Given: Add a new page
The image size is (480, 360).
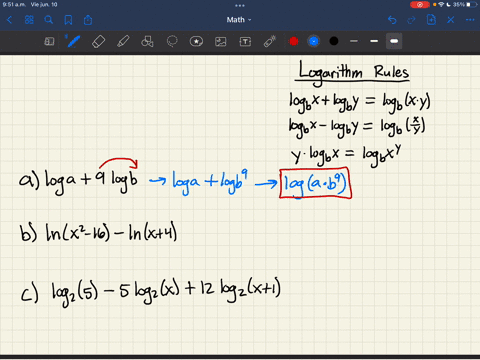Looking at the screenshot, I should [x=431, y=20].
